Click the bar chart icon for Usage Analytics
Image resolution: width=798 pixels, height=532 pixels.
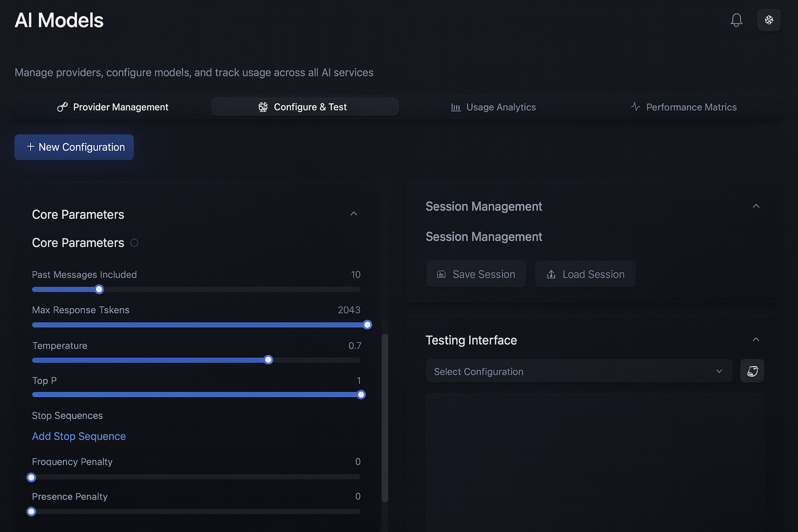[x=456, y=107]
